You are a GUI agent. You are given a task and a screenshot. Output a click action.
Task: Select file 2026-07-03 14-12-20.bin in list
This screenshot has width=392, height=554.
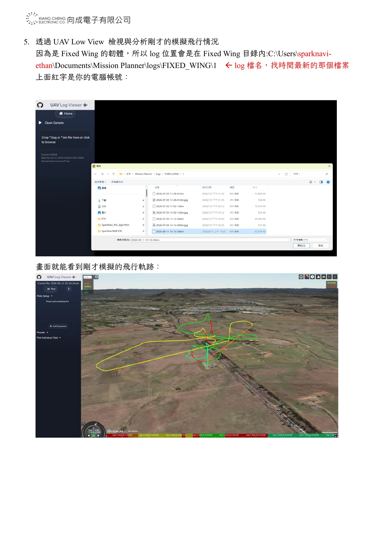pos(209,219)
